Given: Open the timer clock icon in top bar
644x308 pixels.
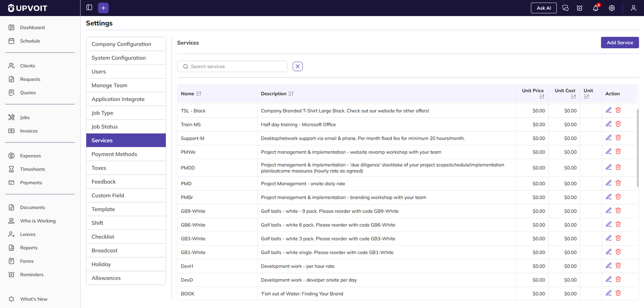Looking at the screenshot, I should [x=580, y=8].
